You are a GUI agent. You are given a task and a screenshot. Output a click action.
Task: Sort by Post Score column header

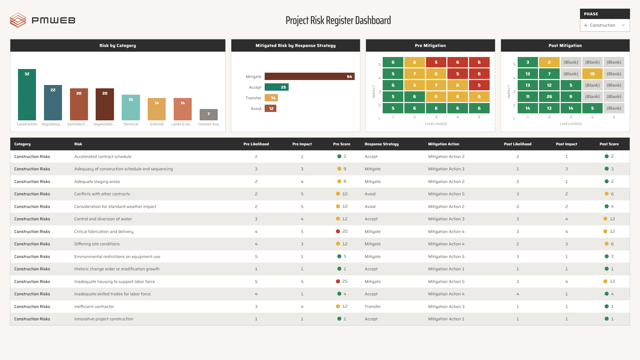click(x=609, y=144)
